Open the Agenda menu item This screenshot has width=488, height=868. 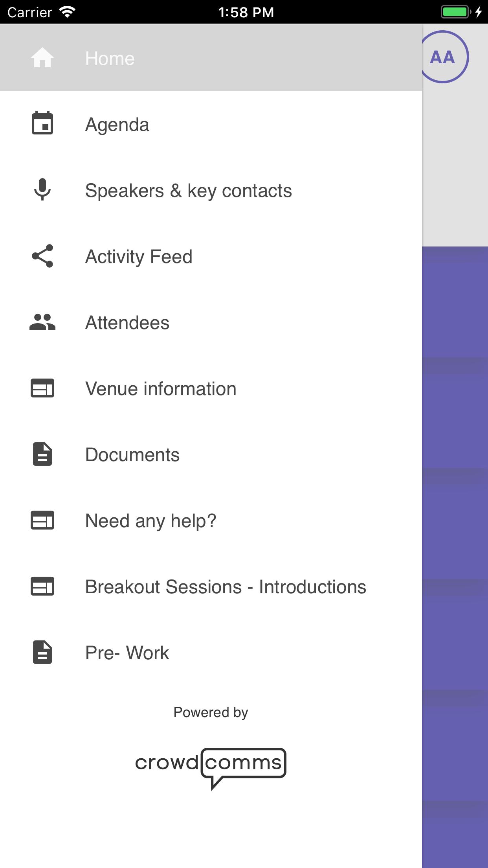point(117,125)
